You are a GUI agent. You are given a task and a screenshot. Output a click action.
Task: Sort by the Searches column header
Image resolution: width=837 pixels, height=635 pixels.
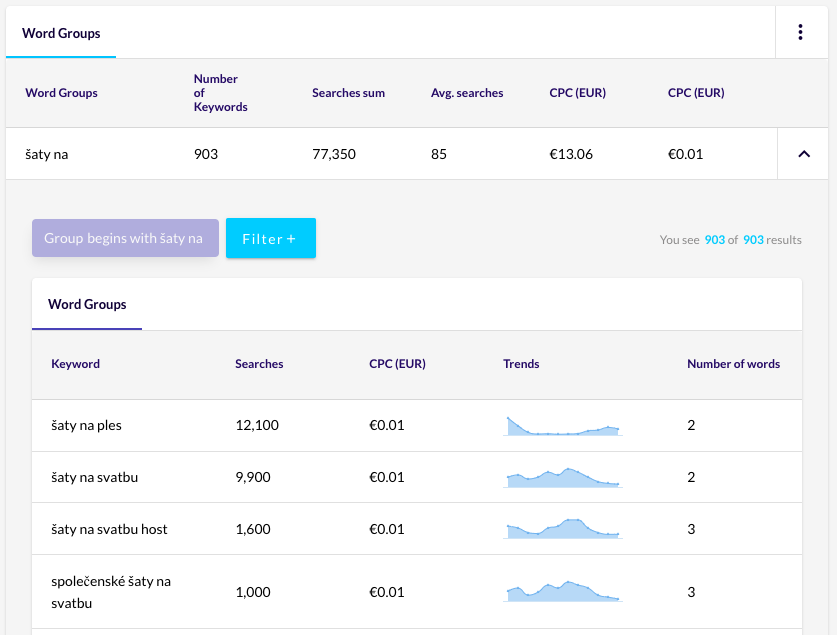[x=259, y=364]
